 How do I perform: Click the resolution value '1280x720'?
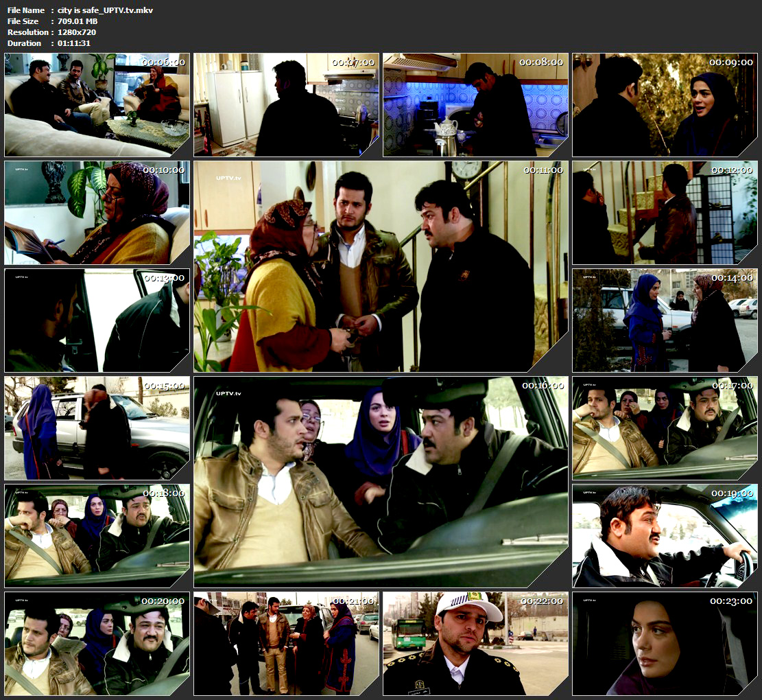pyautogui.click(x=77, y=32)
